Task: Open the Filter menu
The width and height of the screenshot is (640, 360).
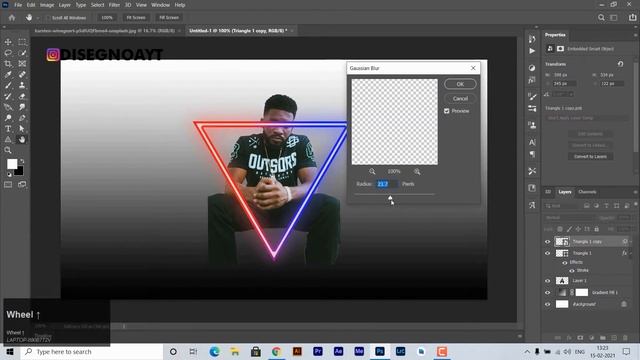Action: point(114,5)
